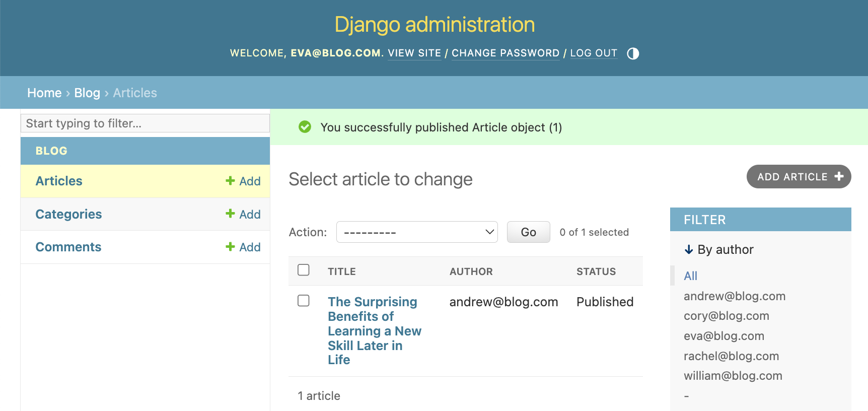The height and width of the screenshot is (411, 868).
Task: Click the plus icon beside Categories Add
Action: click(230, 214)
